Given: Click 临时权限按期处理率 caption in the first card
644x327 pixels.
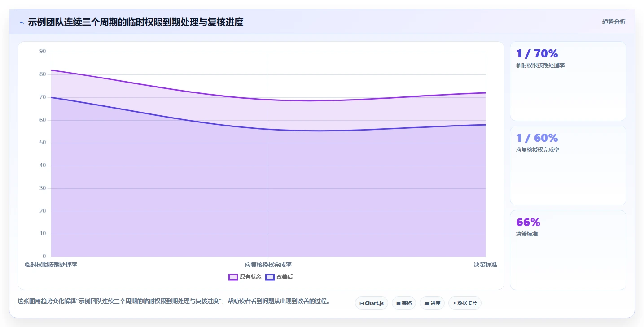Looking at the screenshot, I should pyautogui.click(x=540, y=65).
